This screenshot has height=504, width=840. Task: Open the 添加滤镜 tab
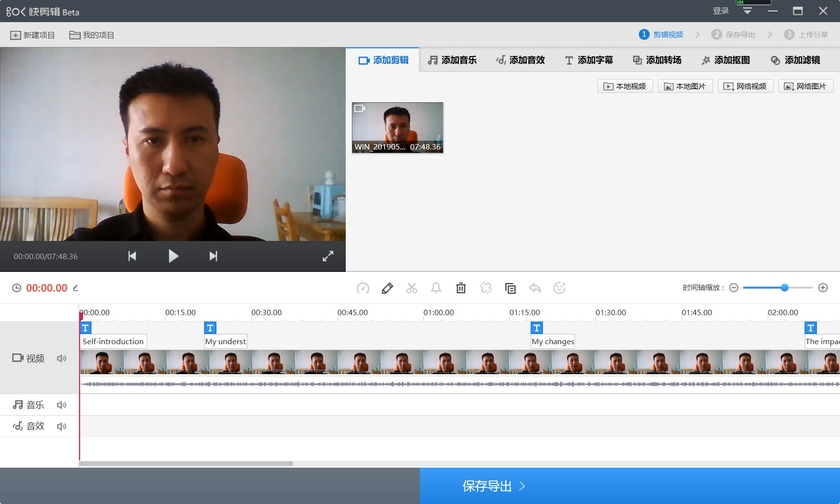point(795,60)
